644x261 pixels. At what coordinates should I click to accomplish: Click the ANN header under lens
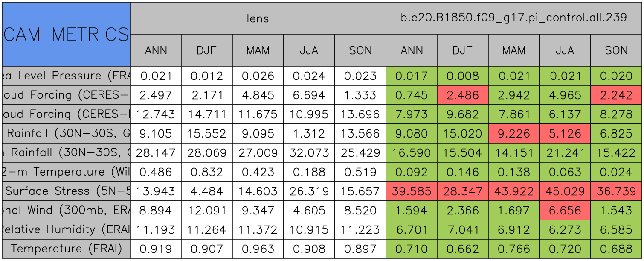(156, 50)
